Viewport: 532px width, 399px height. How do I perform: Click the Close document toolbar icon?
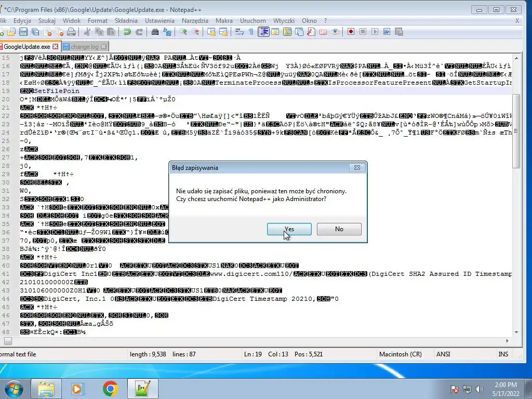pyautogui.click(x=48, y=32)
